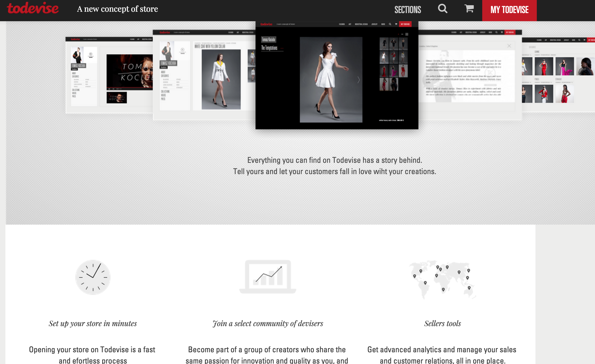Click the laptop chart icon
This screenshot has height=364, width=595.
(x=268, y=277)
